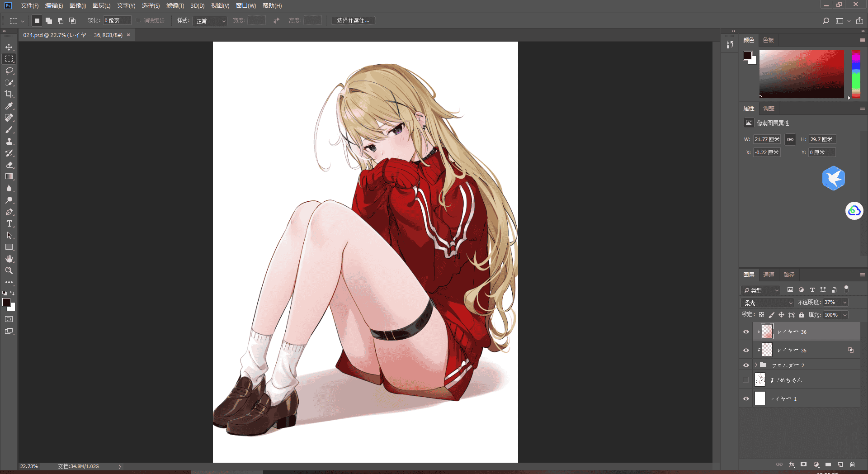This screenshot has height=474, width=868.
Task: Hide layer レイヤー 36
Action: [746, 332]
